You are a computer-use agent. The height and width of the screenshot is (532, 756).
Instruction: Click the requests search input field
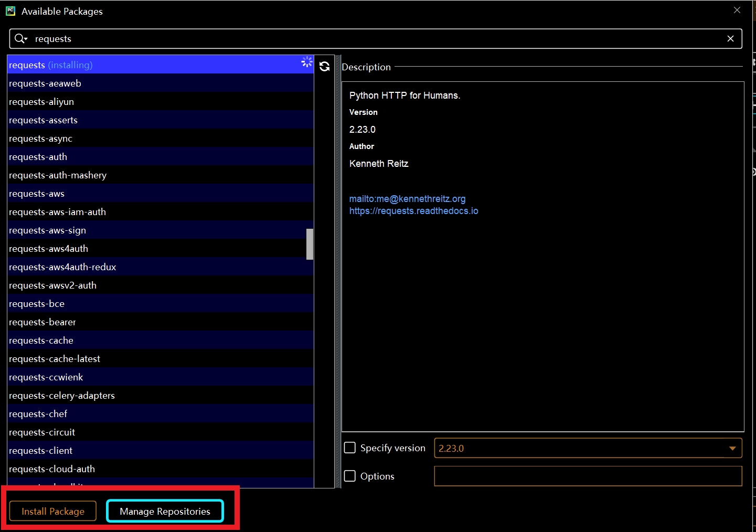pyautogui.click(x=210, y=38)
